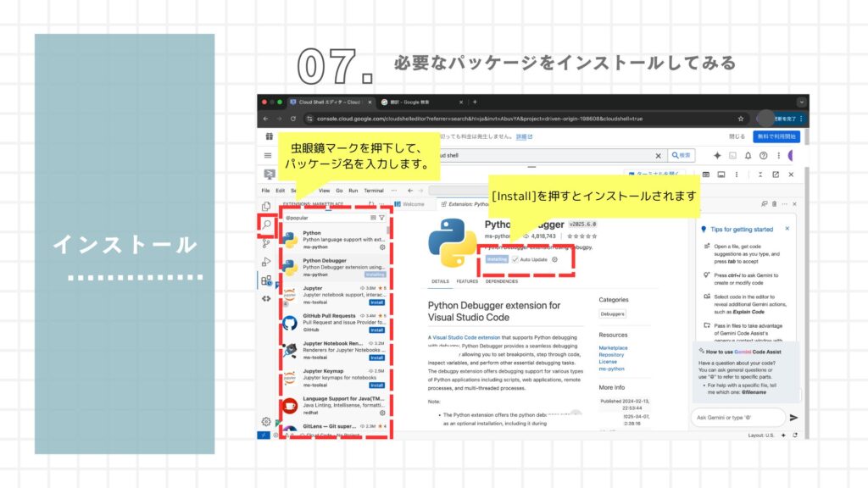Go back in the browser
The image size is (868, 488).
tap(265, 119)
